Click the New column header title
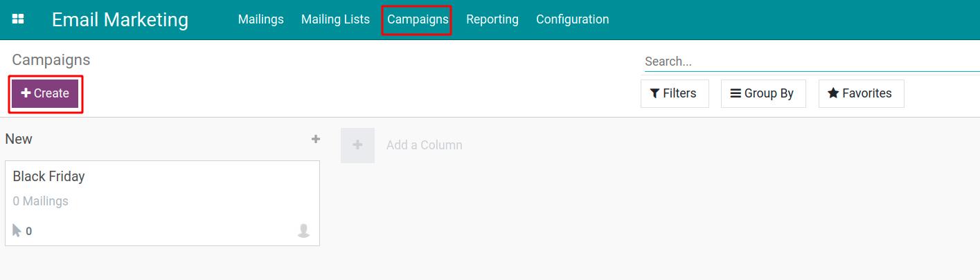The width and height of the screenshot is (980, 280). (x=19, y=139)
